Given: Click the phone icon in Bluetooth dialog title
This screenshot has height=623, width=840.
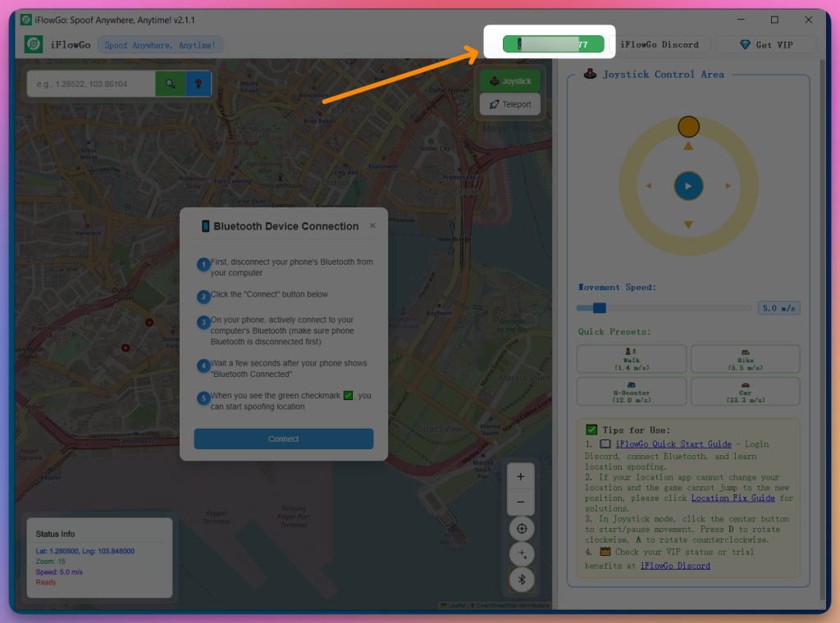Looking at the screenshot, I should click(x=205, y=226).
